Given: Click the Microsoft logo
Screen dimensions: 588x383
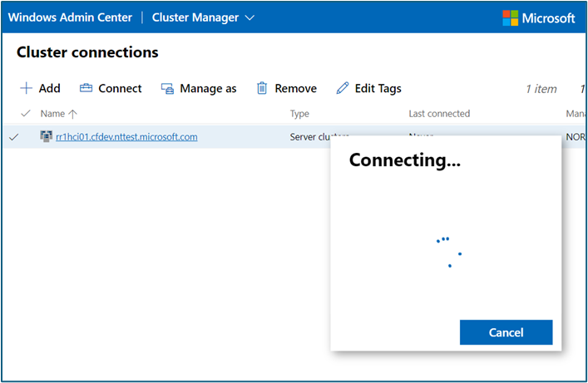Looking at the screenshot, I should click(538, 18).
